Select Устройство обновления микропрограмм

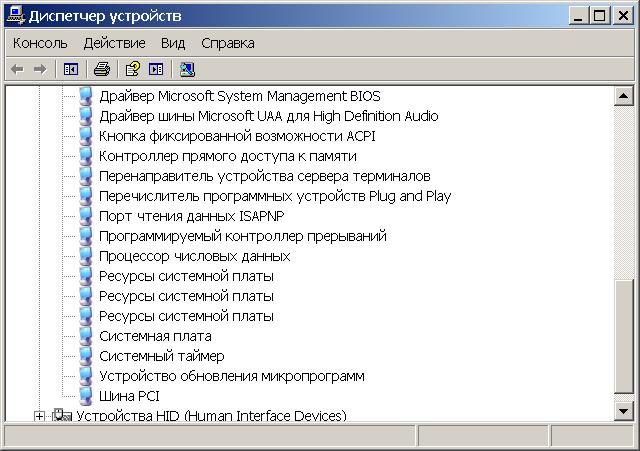[x=232, y=376]
